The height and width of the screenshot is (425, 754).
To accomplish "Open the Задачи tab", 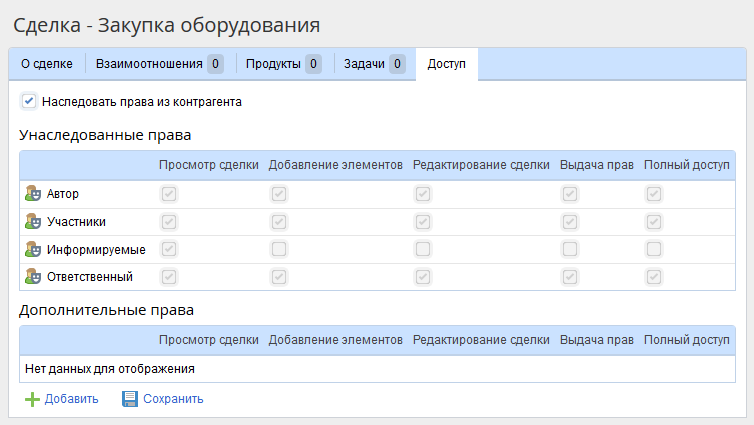I will (374, 64).
